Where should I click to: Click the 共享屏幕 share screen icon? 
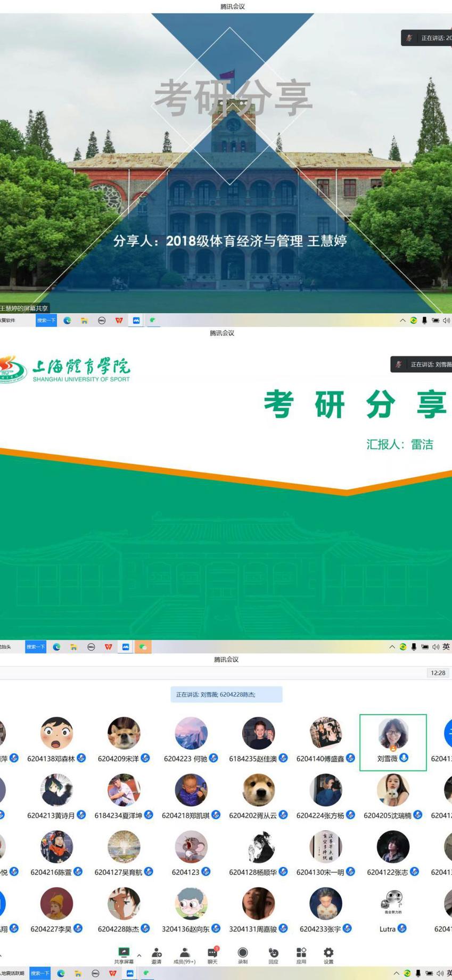(124, 952)
